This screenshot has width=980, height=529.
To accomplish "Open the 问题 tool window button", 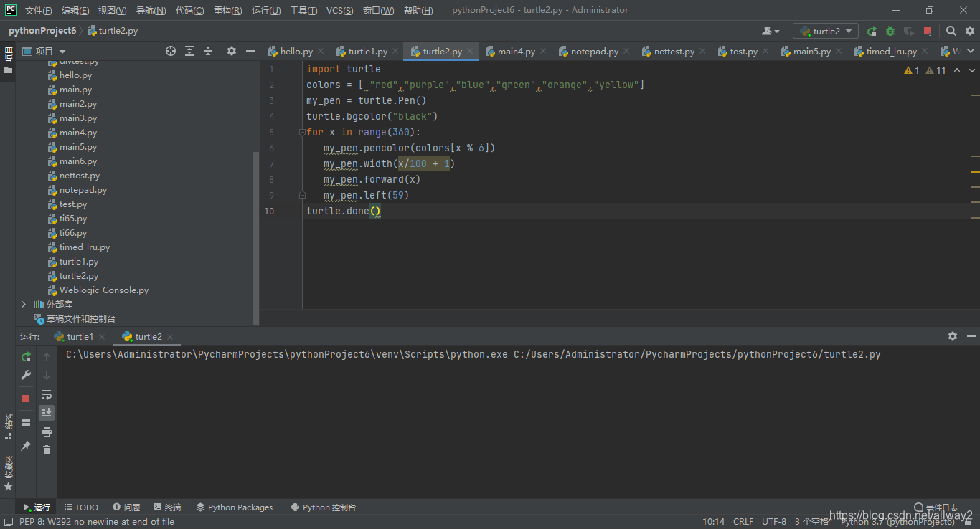I will [x=126, y=507].
